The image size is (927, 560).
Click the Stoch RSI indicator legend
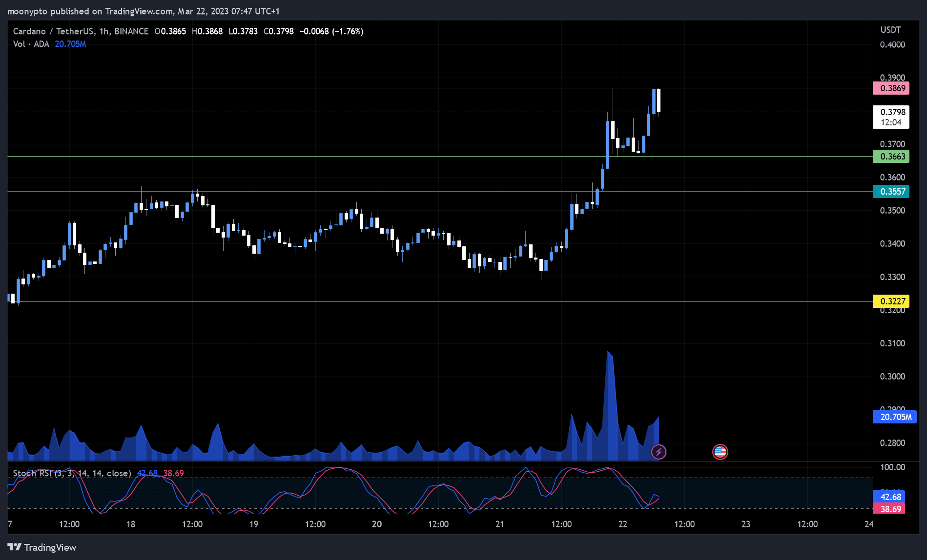click(x=72, y=473)
